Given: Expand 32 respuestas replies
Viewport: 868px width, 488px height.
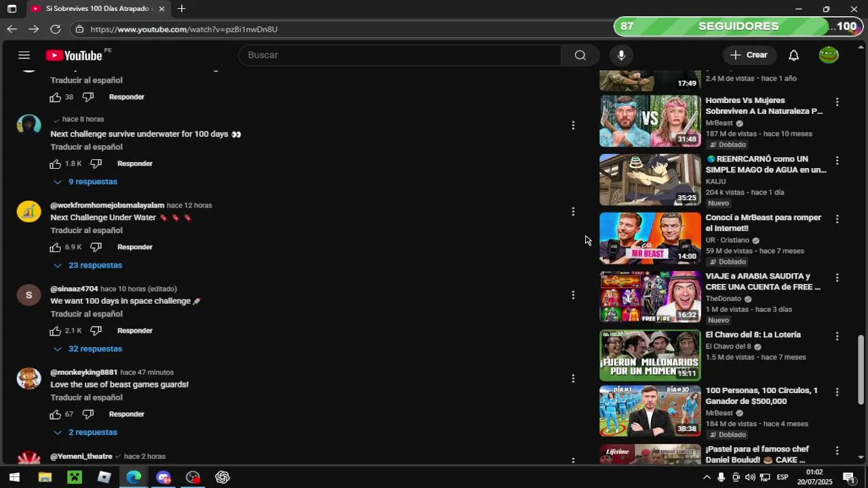Looking at the screenshot, I should 88,348.
